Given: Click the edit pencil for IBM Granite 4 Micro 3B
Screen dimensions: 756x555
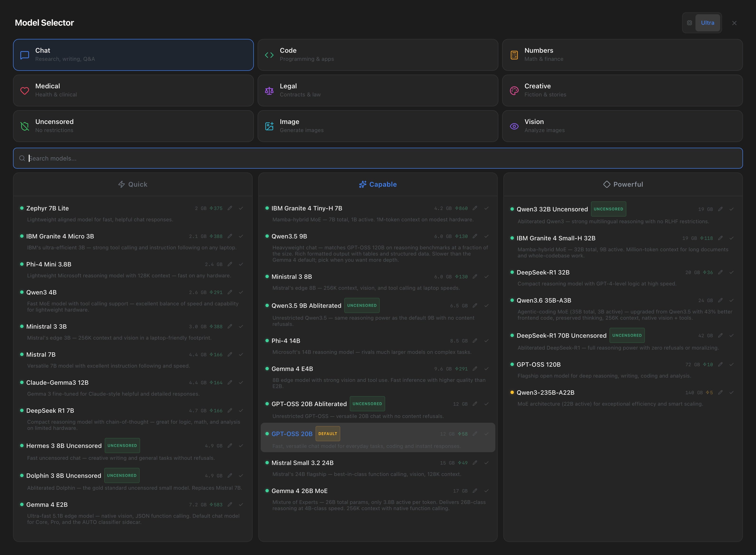Looking at the screenshot, I should pos(230,236).
